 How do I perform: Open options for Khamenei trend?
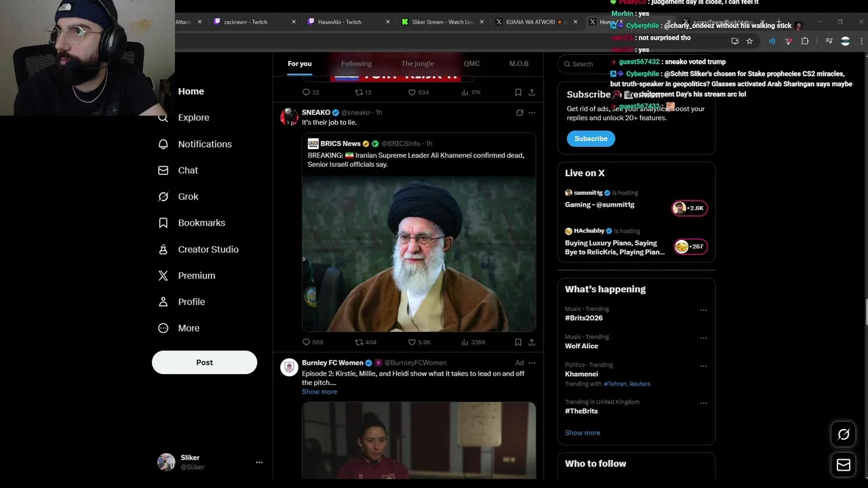coord(703,366)
